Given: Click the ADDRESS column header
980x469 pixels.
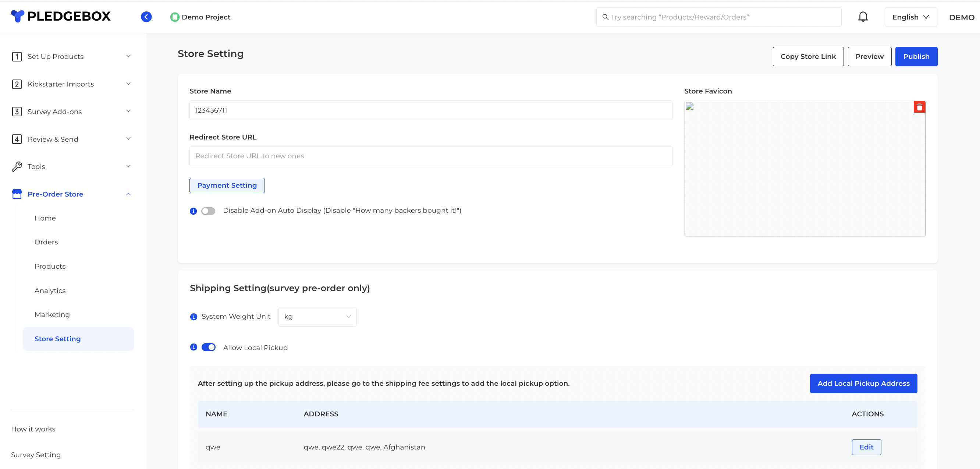Looking at the screenshot, I should pyautogui.click(x=321, y=414).
